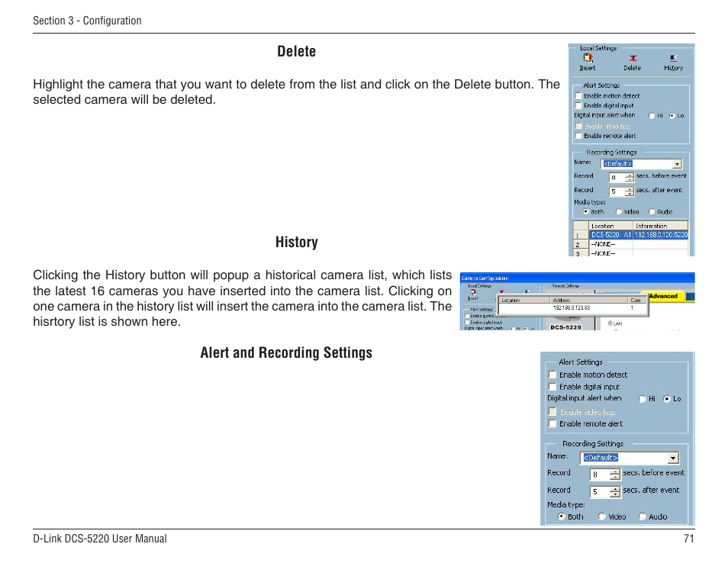Open the Name dropdown arrow in the Local Settings panel

[678, 164]
